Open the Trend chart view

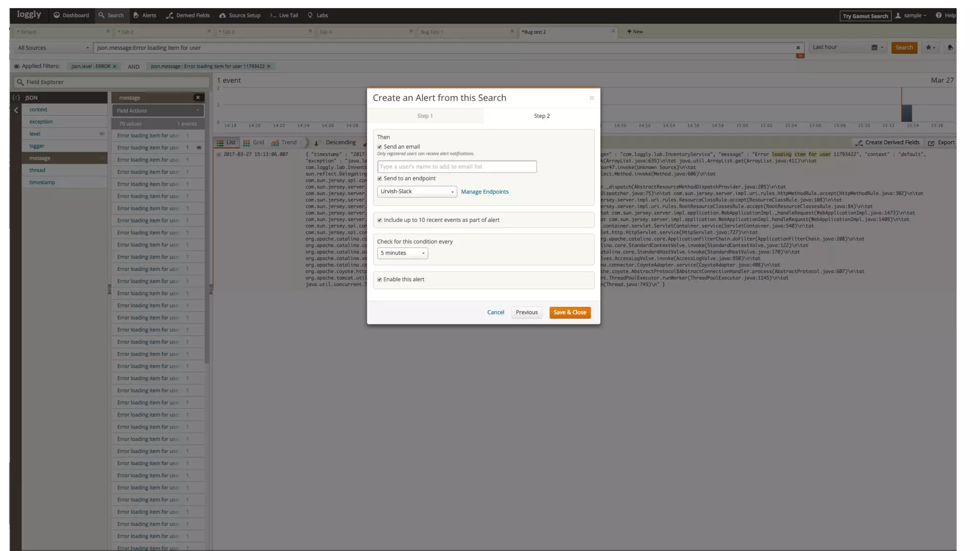[284, 143]
